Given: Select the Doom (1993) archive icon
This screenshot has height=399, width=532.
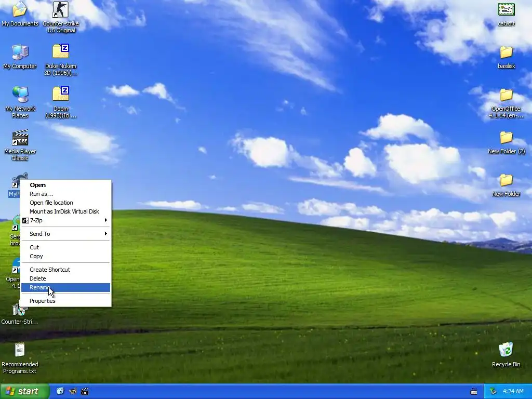Looking at the screenshot, I should [x=60, y=102].
